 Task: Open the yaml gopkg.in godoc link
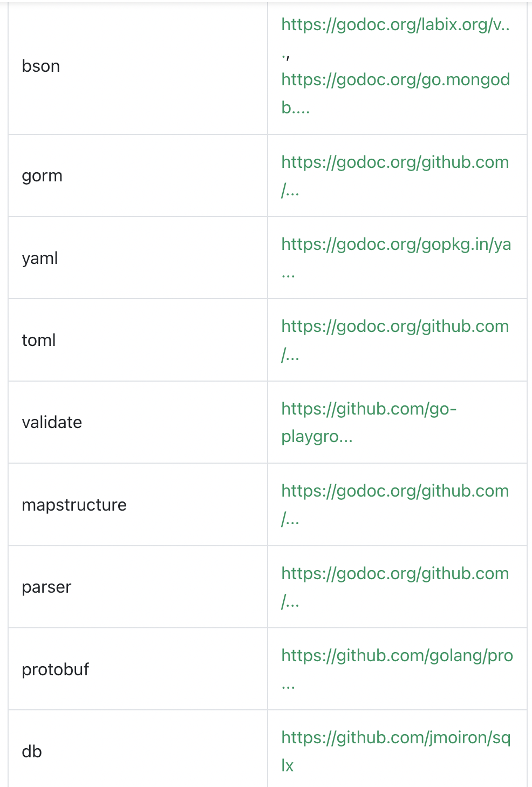[395, 245]
